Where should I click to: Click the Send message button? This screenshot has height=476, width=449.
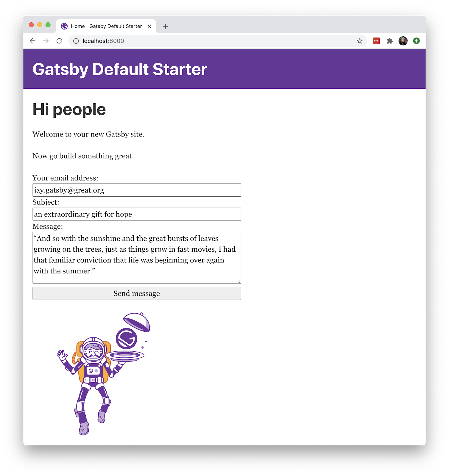[137, 294]
